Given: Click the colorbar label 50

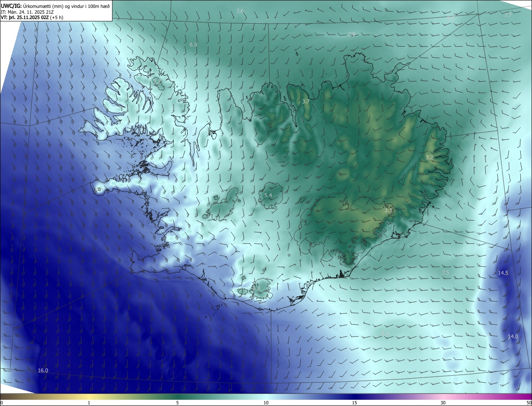Looking at the screenshot, I should point(529,403).
